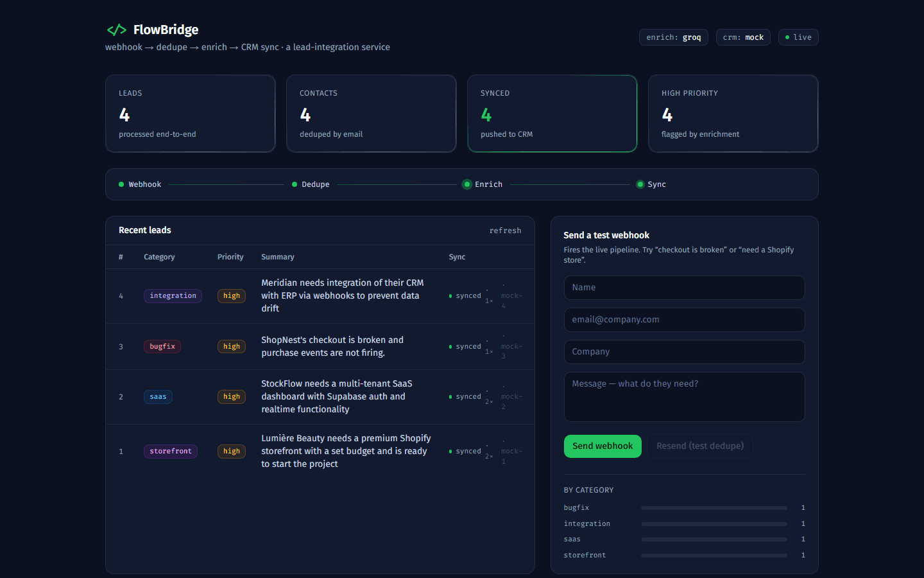Click the Send webhook button

click(x=603, y=446)
